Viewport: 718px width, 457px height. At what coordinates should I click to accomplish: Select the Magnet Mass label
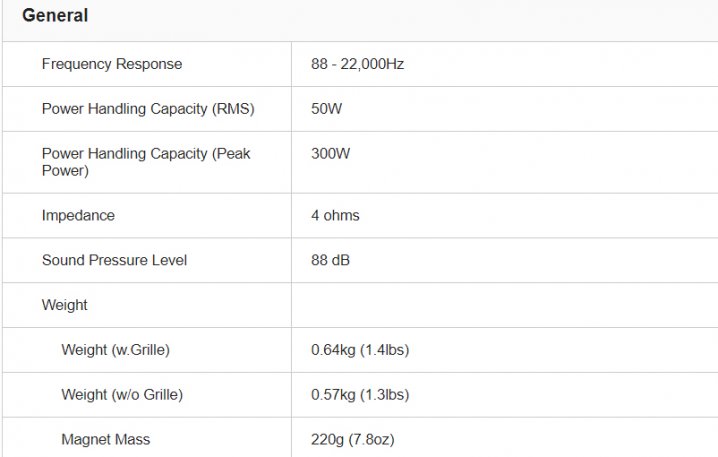point(106,439)
